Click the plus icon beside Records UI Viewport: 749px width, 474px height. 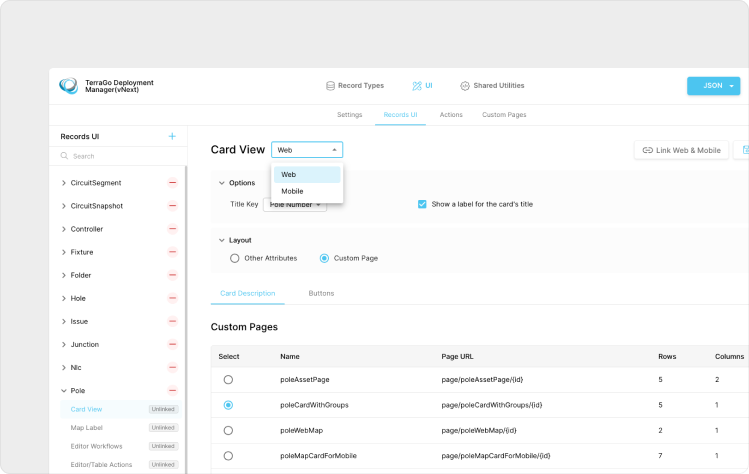tap(172, 136)
